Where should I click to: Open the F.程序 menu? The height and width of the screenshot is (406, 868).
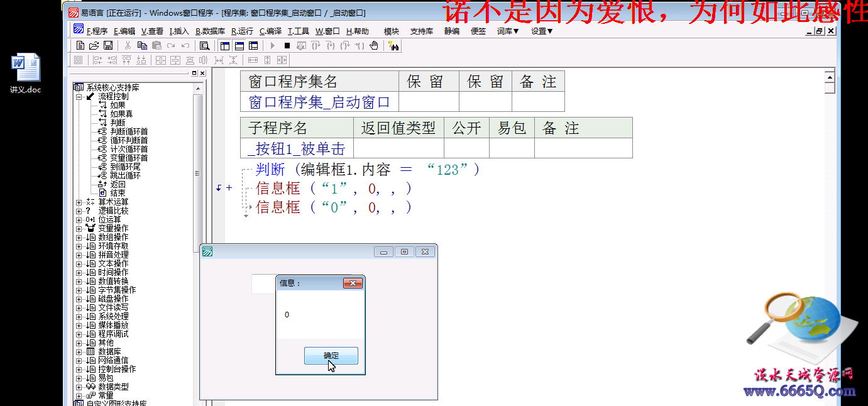tap(97, 31)
